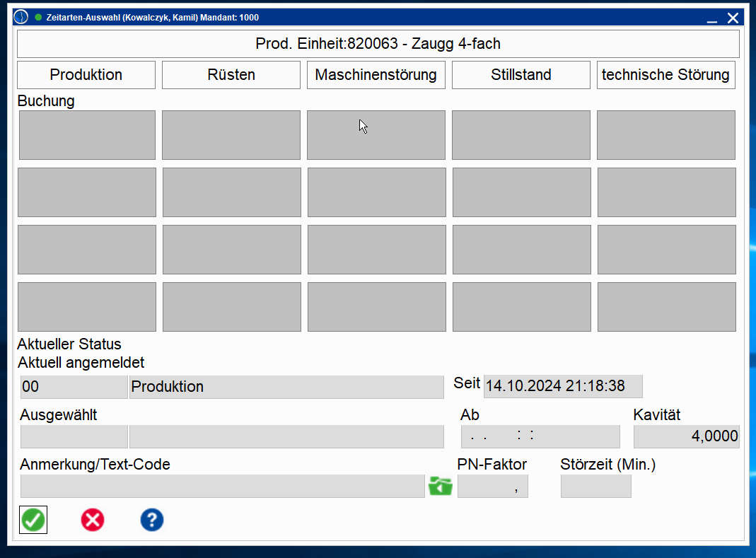This screenshot has height=558, width=756.
Task: Confirm selection with the green checkmark icon
Action: (33, 521)
